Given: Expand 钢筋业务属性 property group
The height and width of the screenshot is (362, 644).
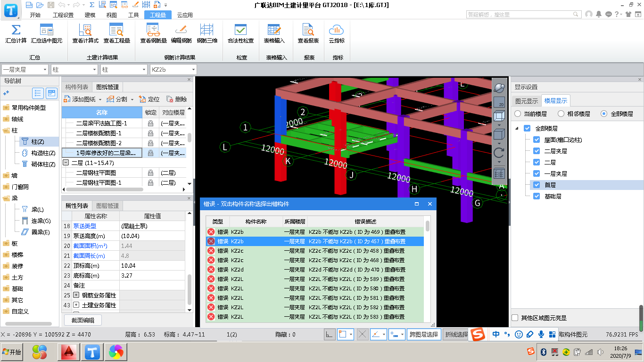Looking at the screenshot, I should pyautogui.click(x=76, y=295).
